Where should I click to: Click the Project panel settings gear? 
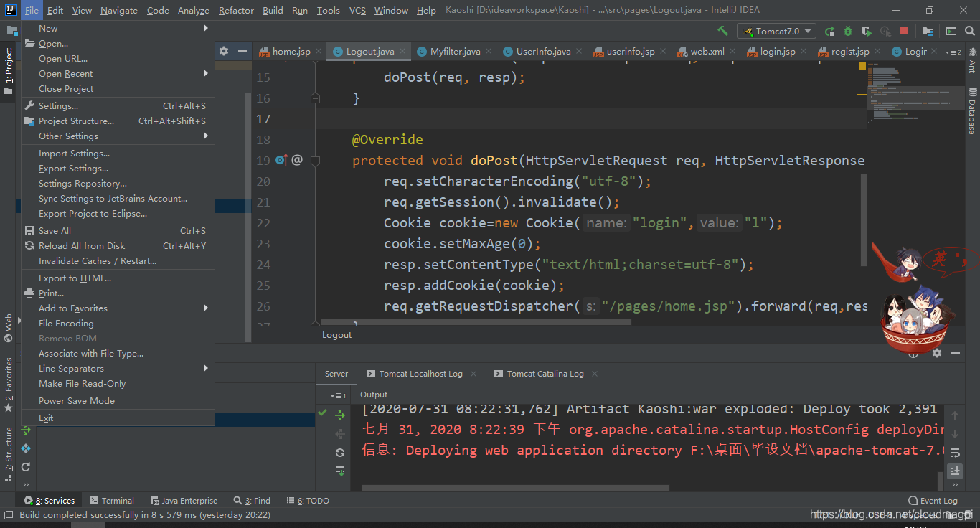pyautogui.click(x=224, y=51)
